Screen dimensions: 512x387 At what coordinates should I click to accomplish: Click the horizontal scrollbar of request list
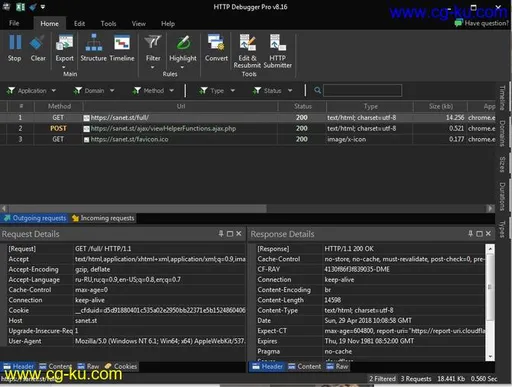pos(137,208)
